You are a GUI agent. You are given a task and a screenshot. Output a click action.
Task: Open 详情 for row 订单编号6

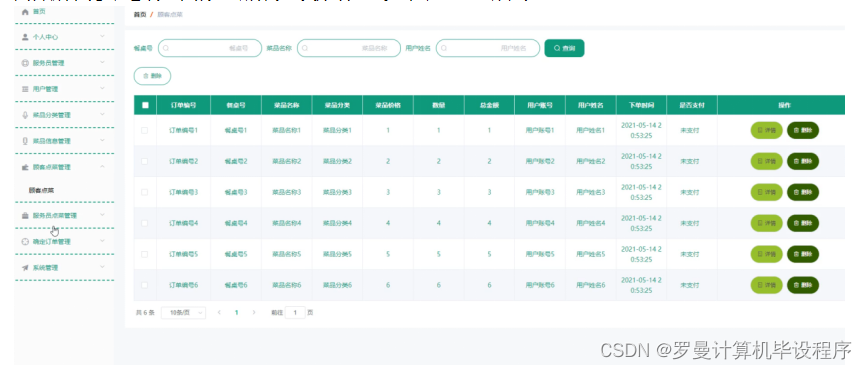[x=766, y=285]
